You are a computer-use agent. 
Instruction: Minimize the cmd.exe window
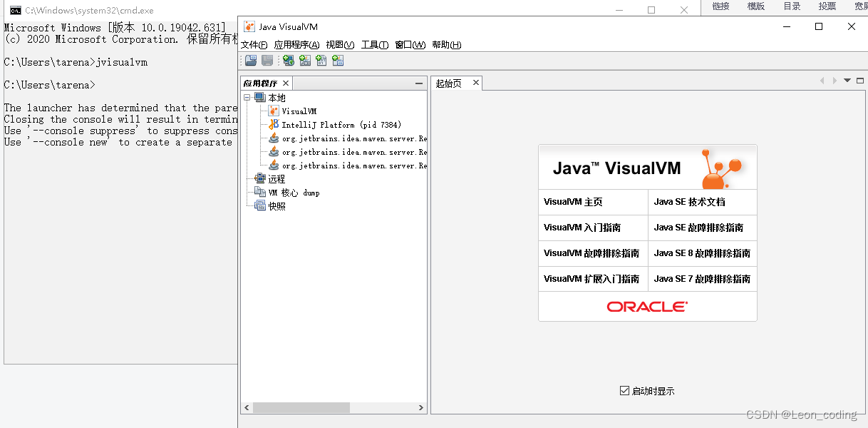619,11
